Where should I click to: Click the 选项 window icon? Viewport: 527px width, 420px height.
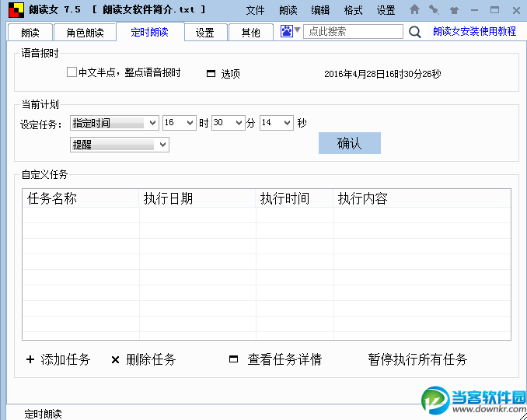point(211,73)
